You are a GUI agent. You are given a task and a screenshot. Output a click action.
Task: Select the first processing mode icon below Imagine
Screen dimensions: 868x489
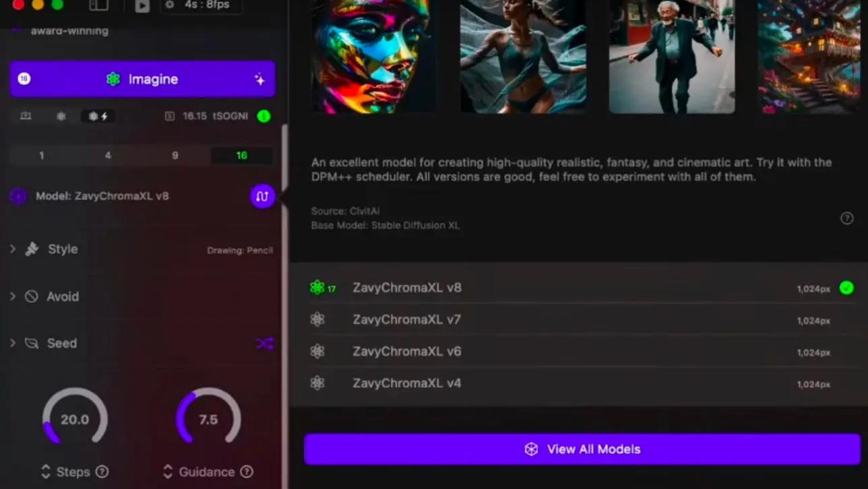26,116
